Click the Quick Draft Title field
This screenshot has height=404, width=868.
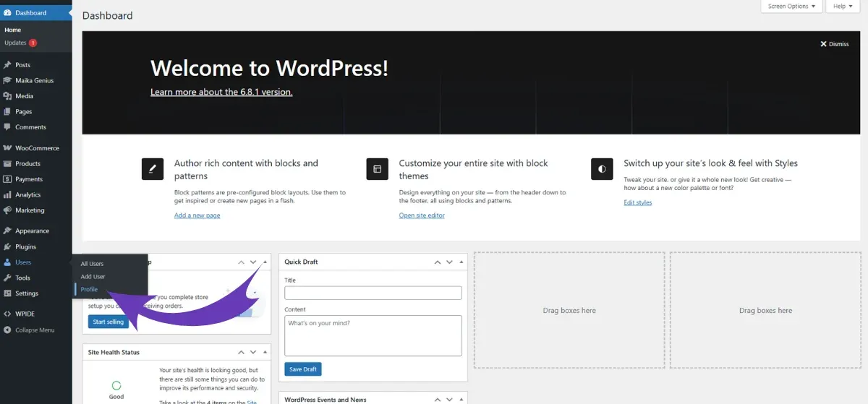point(373,293)
